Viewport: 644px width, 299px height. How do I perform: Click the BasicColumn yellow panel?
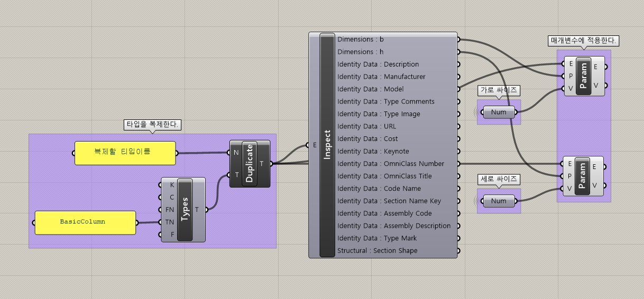click(x=85, y=222)
